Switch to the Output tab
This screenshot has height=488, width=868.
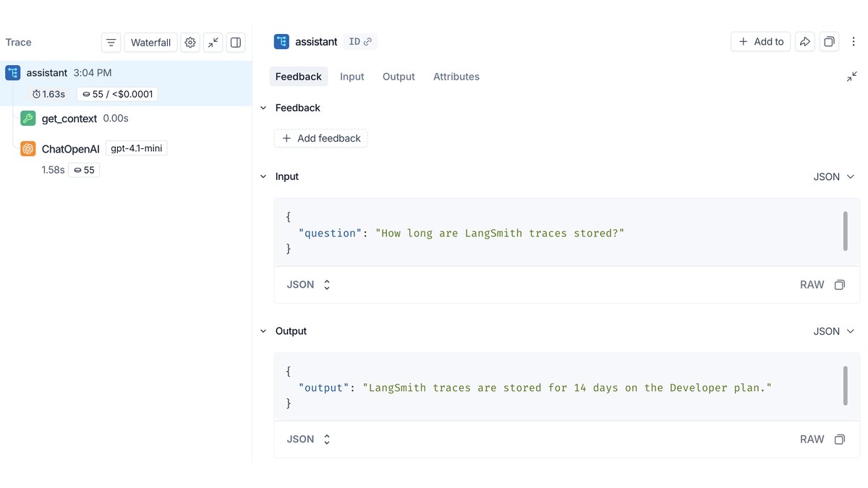[x=399, y=77]
